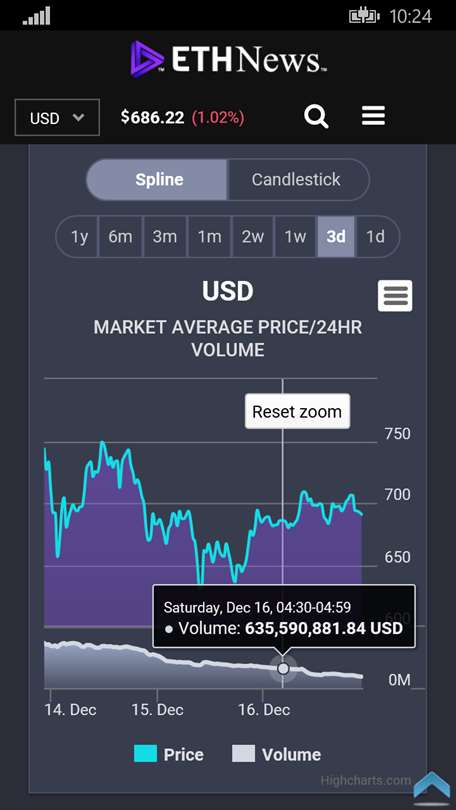Click the highlighted volume data point marker
The width and height of the screenshot is (456, 810).
tap(283, 669)
